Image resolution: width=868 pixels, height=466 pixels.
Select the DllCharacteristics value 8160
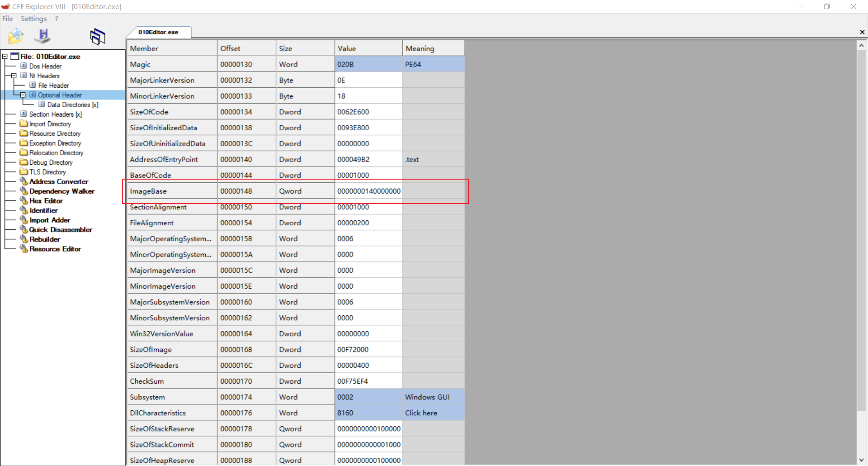[x=369, y=413]
